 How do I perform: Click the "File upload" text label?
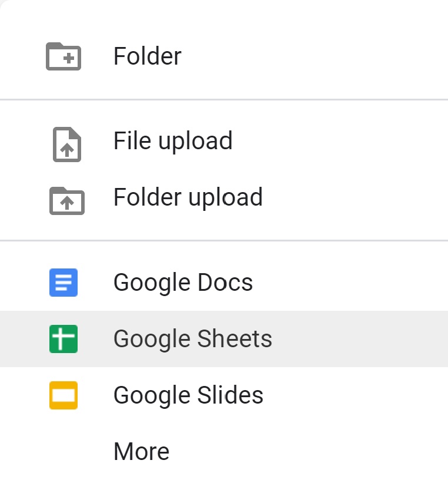click(173, 141)
